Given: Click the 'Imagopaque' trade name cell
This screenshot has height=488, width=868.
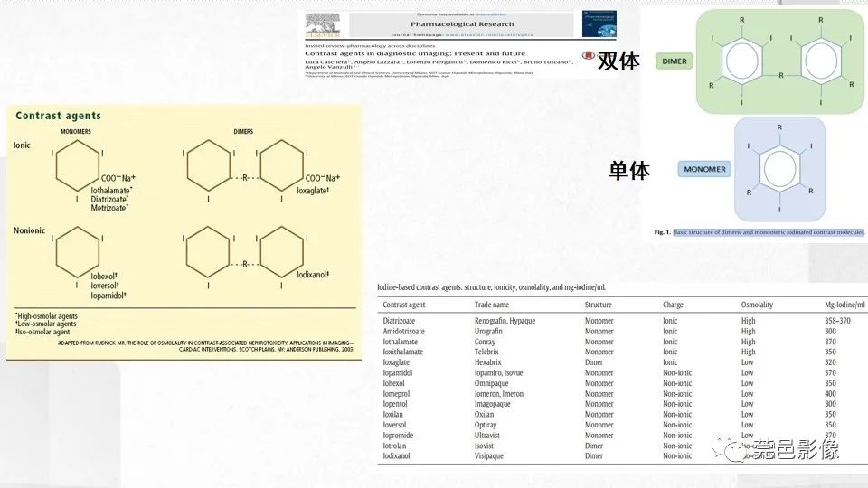Looking at the screenshot, I should (x=493, y=404).
